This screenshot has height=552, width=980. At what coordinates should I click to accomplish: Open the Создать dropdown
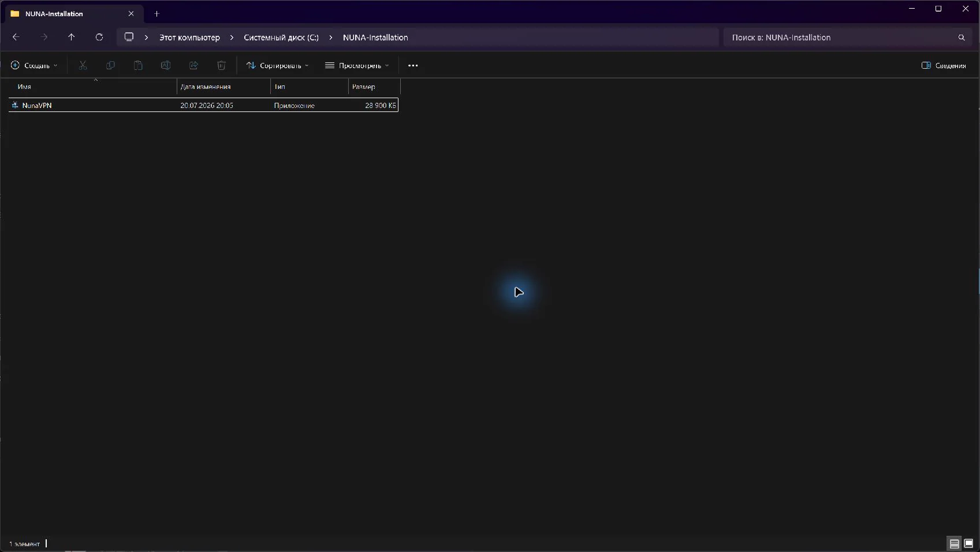click(x=34, y=65)
